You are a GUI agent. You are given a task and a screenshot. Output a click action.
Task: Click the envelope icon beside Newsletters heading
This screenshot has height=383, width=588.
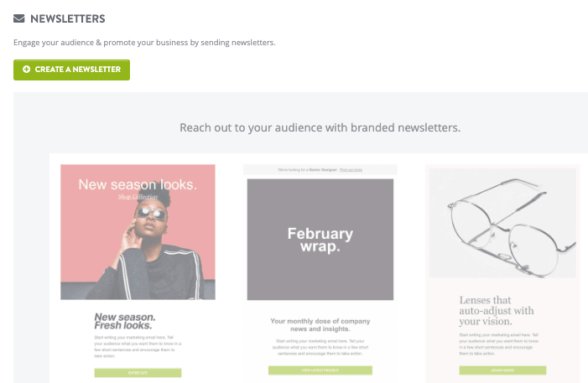[18, 18]
